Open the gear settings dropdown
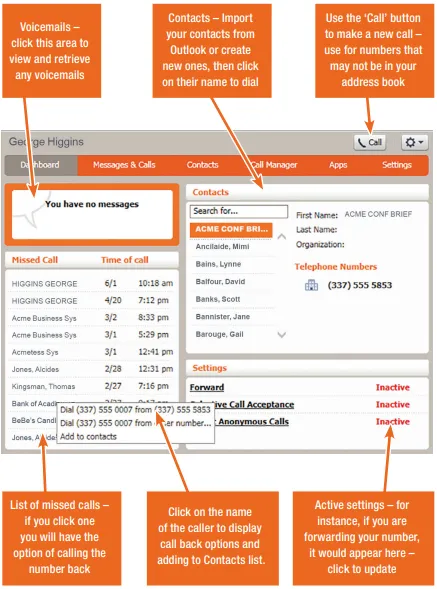Viewport: 437px width, 589px height. (414, 143)
